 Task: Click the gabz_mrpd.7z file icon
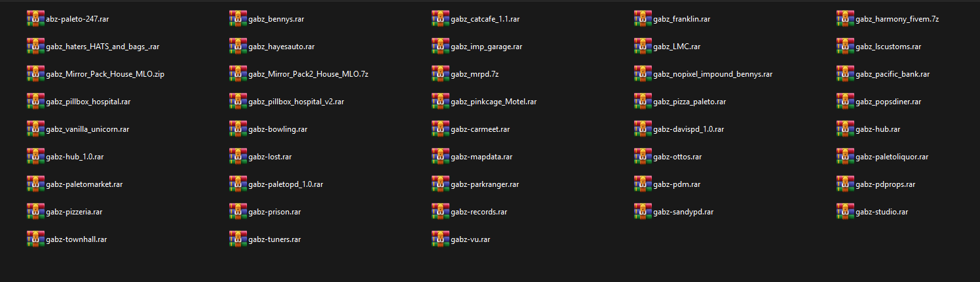(x=440, y=74)
